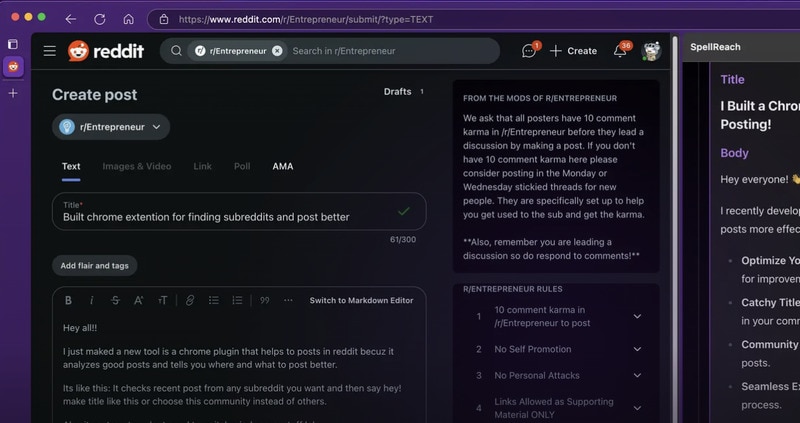The image size is (800, 423).
Task: Switch to the AMA post tab
Action: coord(283,166)
